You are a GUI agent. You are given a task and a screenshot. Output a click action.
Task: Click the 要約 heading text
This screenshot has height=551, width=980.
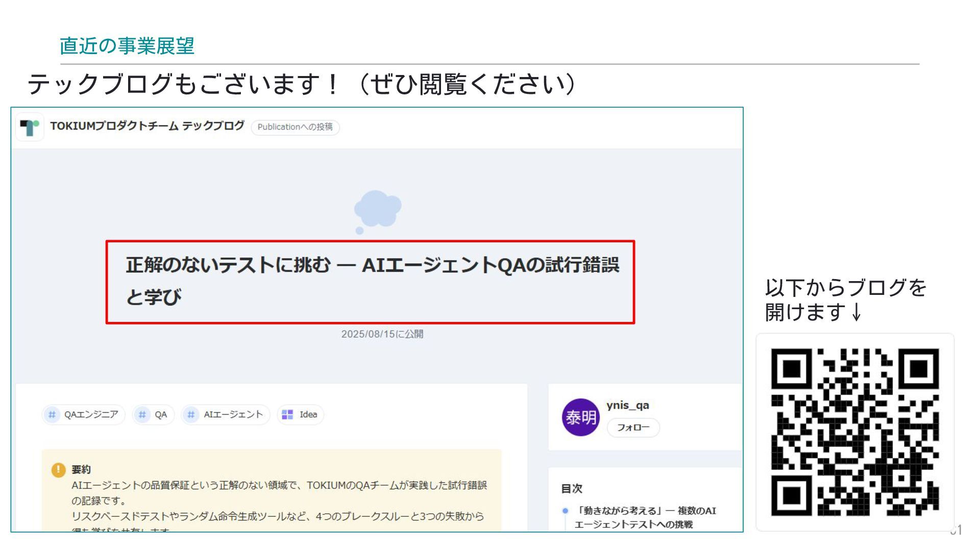click(x=81, y=469)
